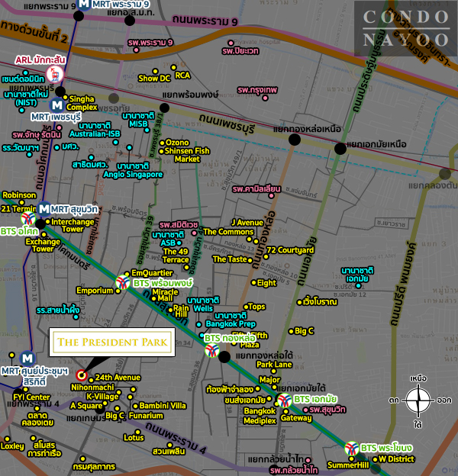
Task: Click the BTS Ekkamai station icon
Action: point(285,400)
